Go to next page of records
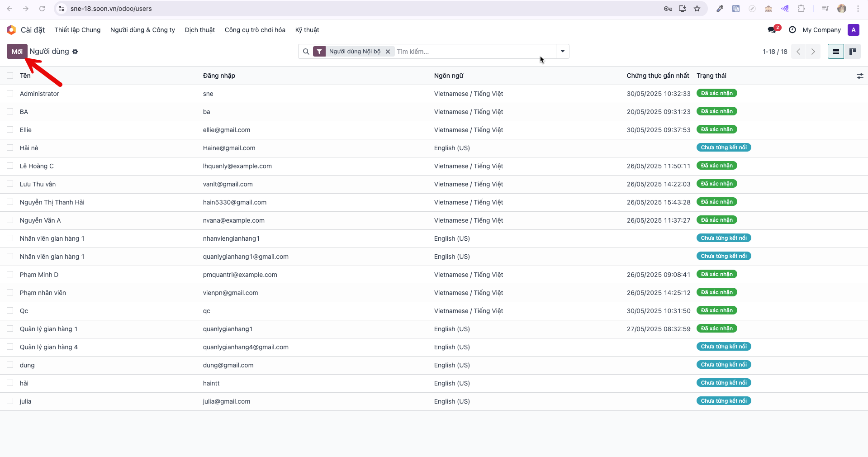The height and width of the screenshot is (457, 868). (813, 52)
